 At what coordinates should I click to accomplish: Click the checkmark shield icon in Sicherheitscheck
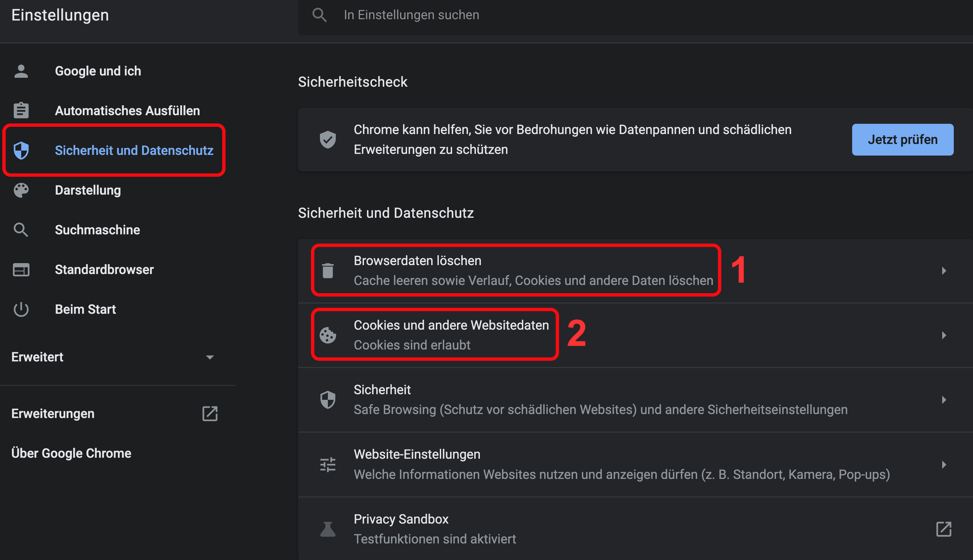pyautogui.click(x=328, y=139)
